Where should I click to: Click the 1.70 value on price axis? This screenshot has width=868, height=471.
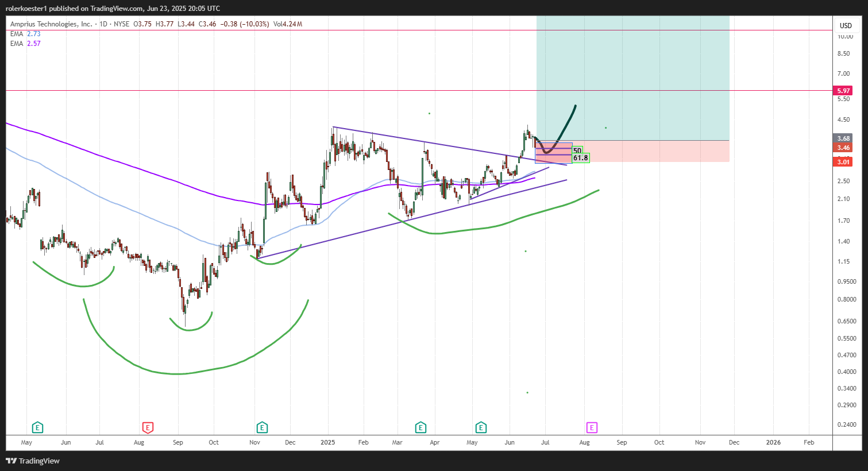click(x=844, y=221)
